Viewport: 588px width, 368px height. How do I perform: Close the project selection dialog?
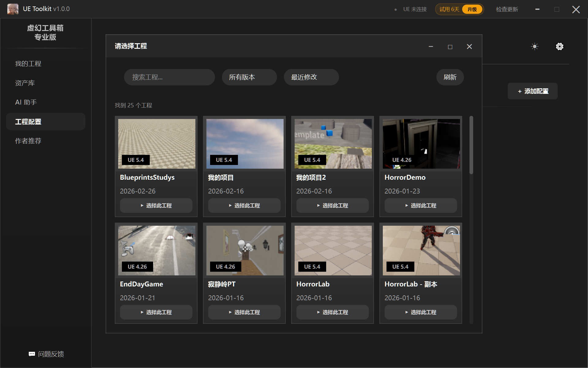click(x=469, y=47)
